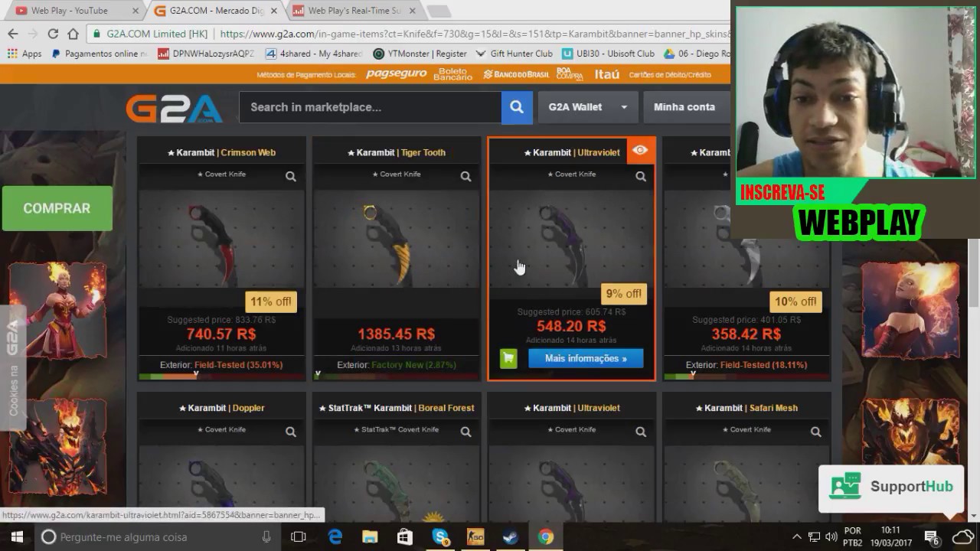Open the Cookies na G2A side tab
Screen dimensions: 980x551
(x=13, y=367)
